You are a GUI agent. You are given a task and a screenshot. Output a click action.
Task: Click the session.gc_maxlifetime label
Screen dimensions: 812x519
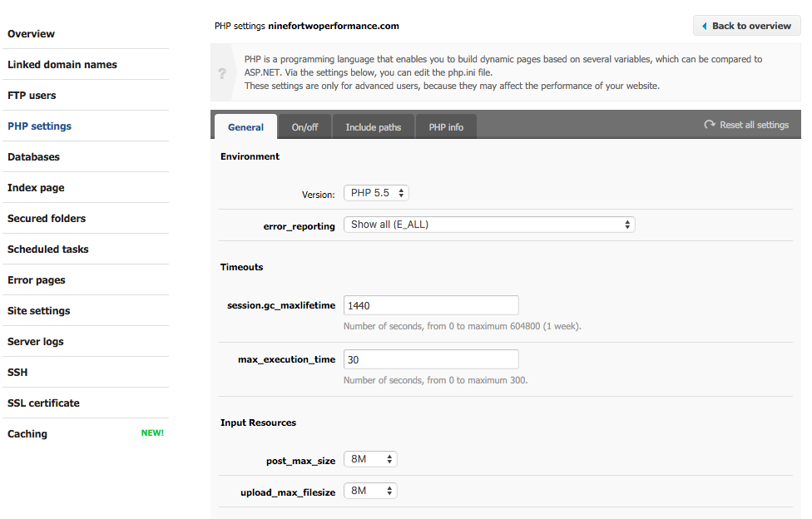tap(281, 305)
